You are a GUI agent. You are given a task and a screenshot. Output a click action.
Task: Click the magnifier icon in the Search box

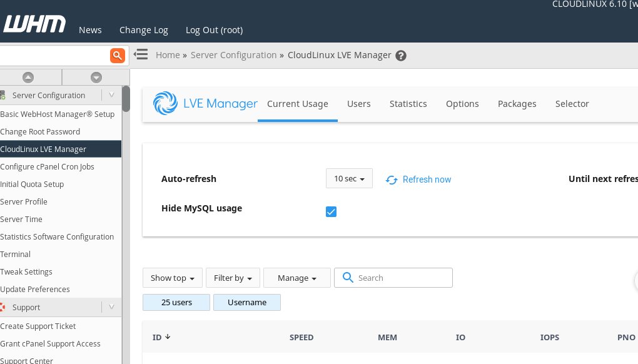(348, 277)
